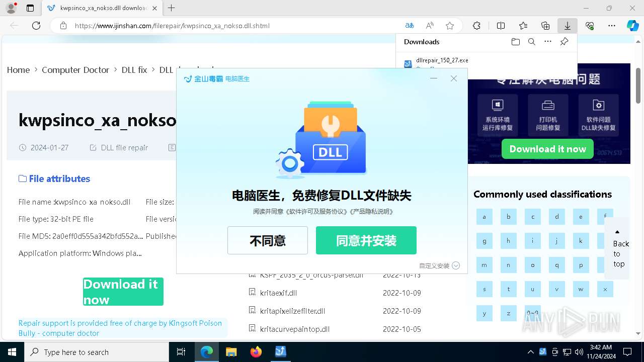Close the Kingsoft installer dialog
The height and width of the screenshot is (362, 644).
pyautogui.click(x=454, y=78)
